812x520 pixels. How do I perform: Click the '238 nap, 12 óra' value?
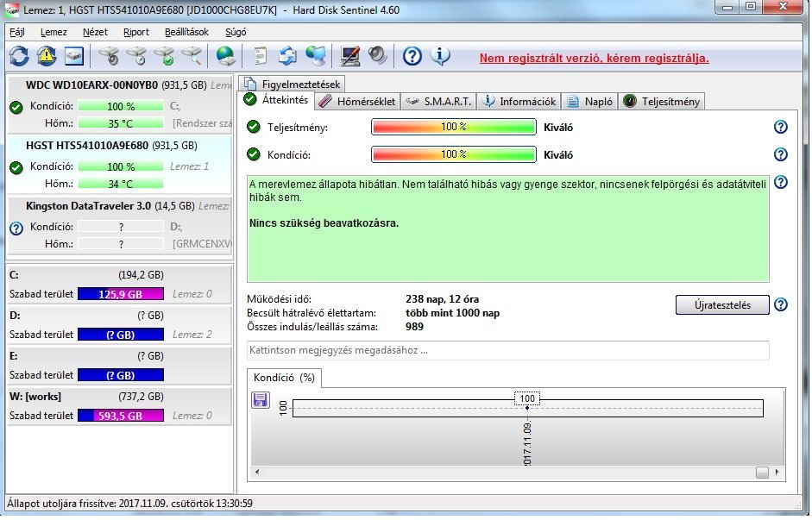443,299
